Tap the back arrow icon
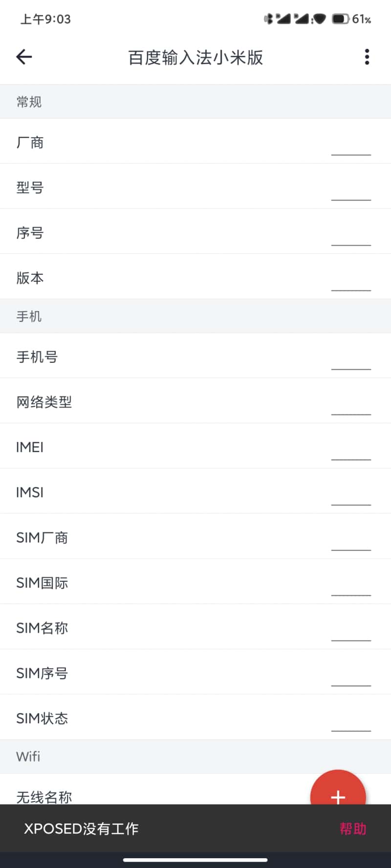The height and width of the screenshot is (868, 391). pyautogui.click(x=24, y=57)
